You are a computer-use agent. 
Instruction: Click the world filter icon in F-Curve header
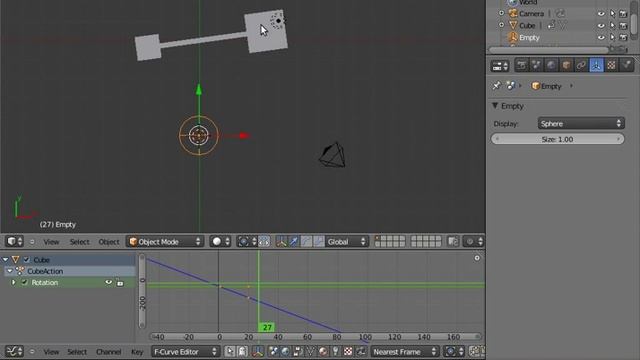click(285, 351)
